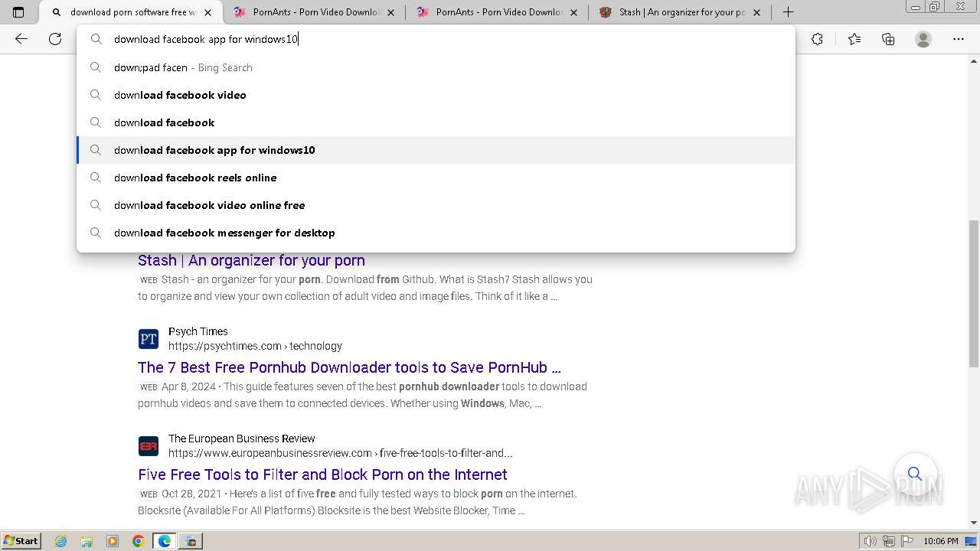The width and height of the screenshot is (980, 551).
Task: Open a new tab with plus icon
Action: pos(788,12)
